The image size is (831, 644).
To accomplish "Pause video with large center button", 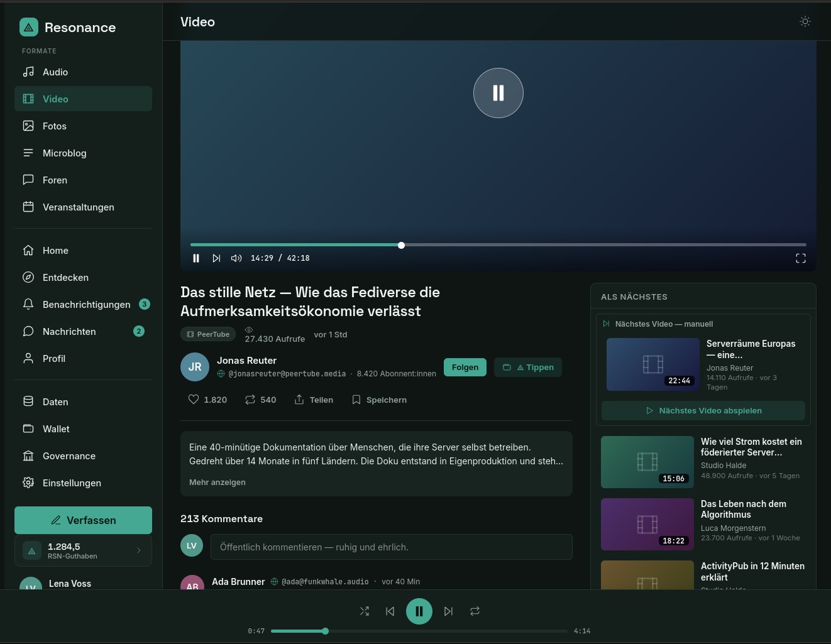I will pyautogui.click(x=498, y=93).
